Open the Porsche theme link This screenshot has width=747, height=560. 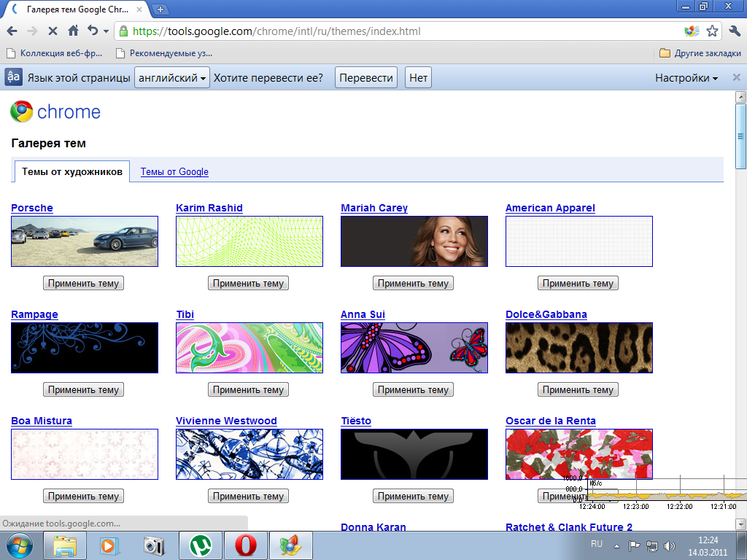[32, 208]
